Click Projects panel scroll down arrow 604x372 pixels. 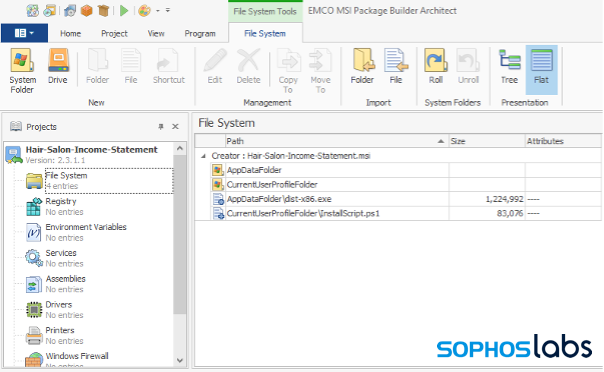coord(180,360)
